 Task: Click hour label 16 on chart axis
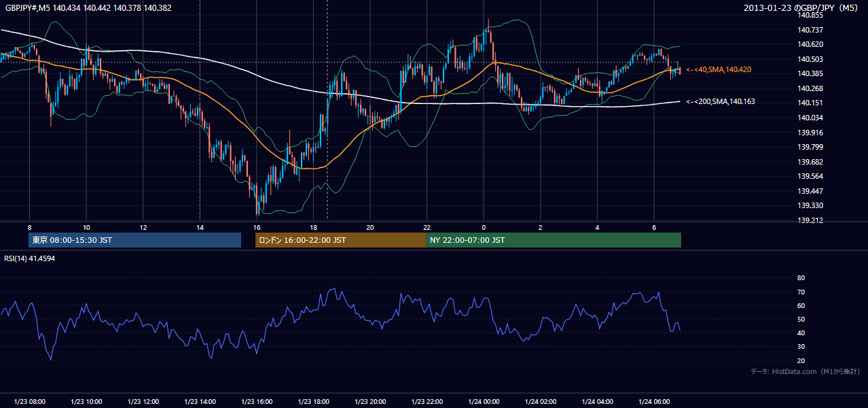pyautogui.click(x=257, y=227)
